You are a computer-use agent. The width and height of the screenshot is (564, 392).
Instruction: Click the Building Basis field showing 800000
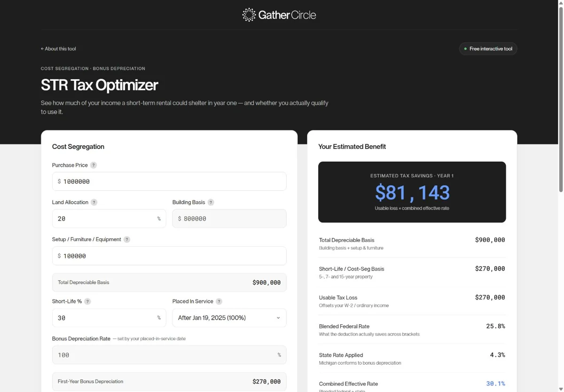tap(229, 219)
